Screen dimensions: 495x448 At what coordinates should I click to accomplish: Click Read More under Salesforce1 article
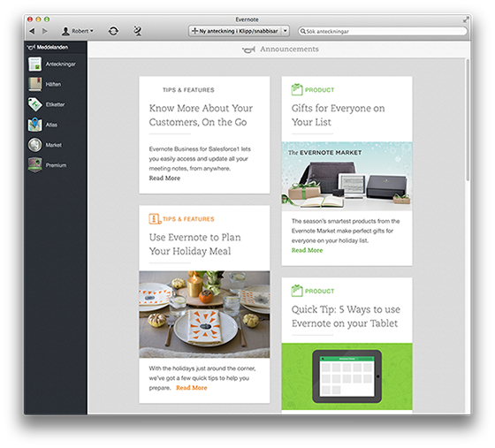(x=164, y=178)
